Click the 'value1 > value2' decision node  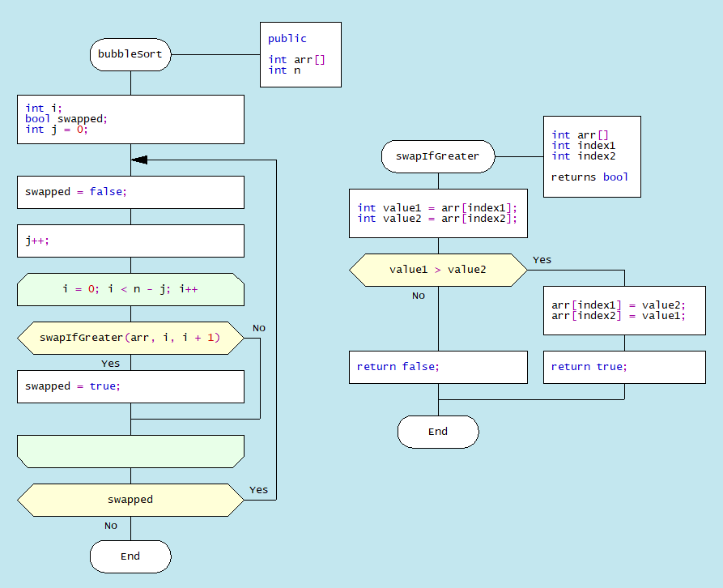pos(438,270)
